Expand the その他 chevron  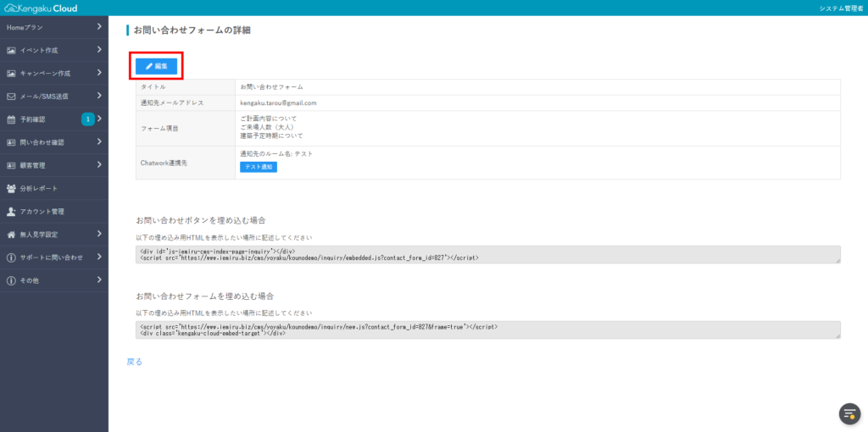pyautogui.click(x=99, y=280)
